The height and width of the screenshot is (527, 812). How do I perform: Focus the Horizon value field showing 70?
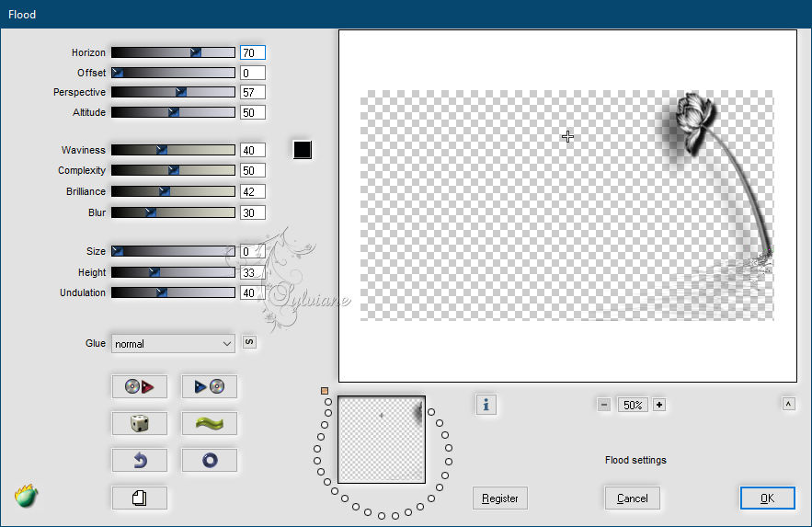coord(253,52)
